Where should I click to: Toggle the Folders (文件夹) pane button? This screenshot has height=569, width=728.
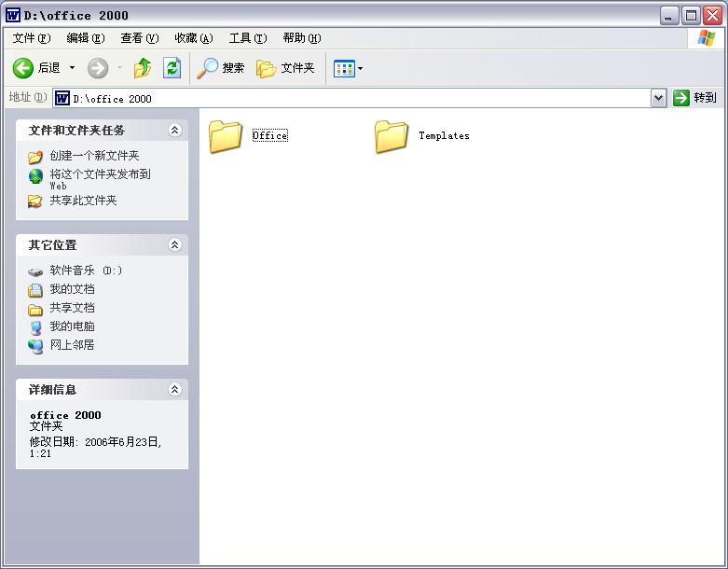click(285, 68)
